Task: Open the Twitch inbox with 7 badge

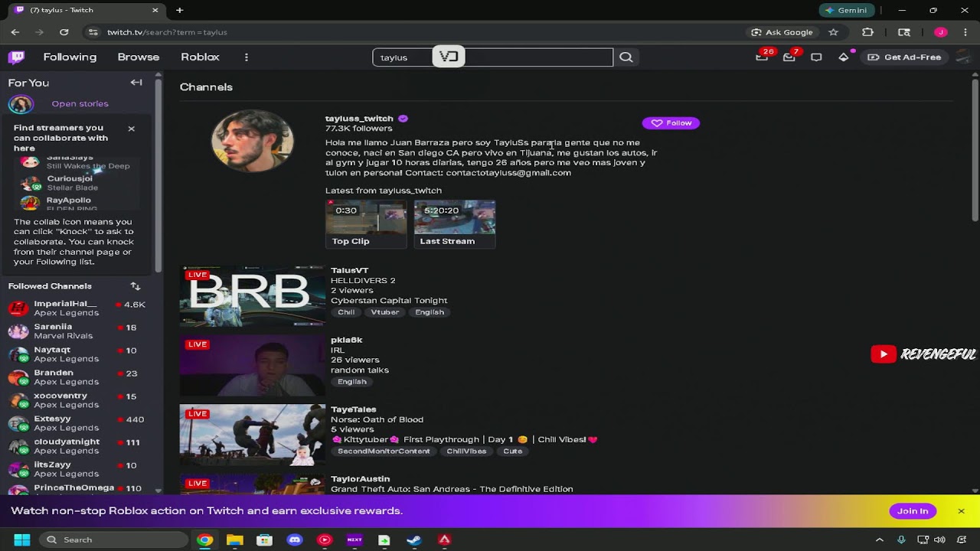Action: (x=789, y=57)
